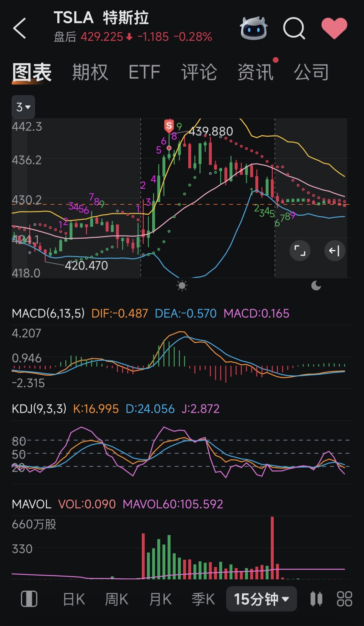
Task: Switch to the 图表 tab
Action: (32, 72)
